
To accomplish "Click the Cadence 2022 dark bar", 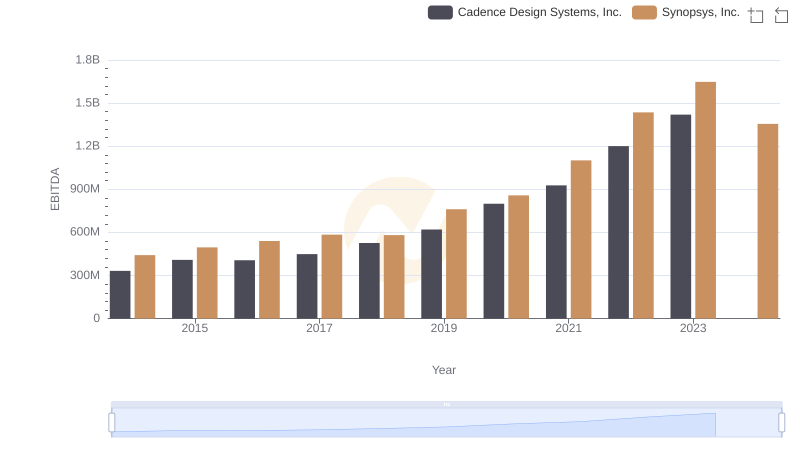I will tap(618, 232).
